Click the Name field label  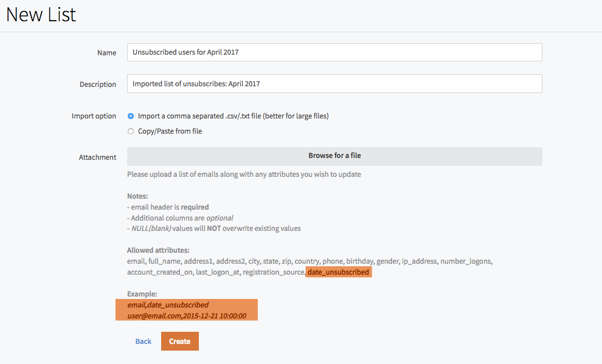(x=107, y=53)
